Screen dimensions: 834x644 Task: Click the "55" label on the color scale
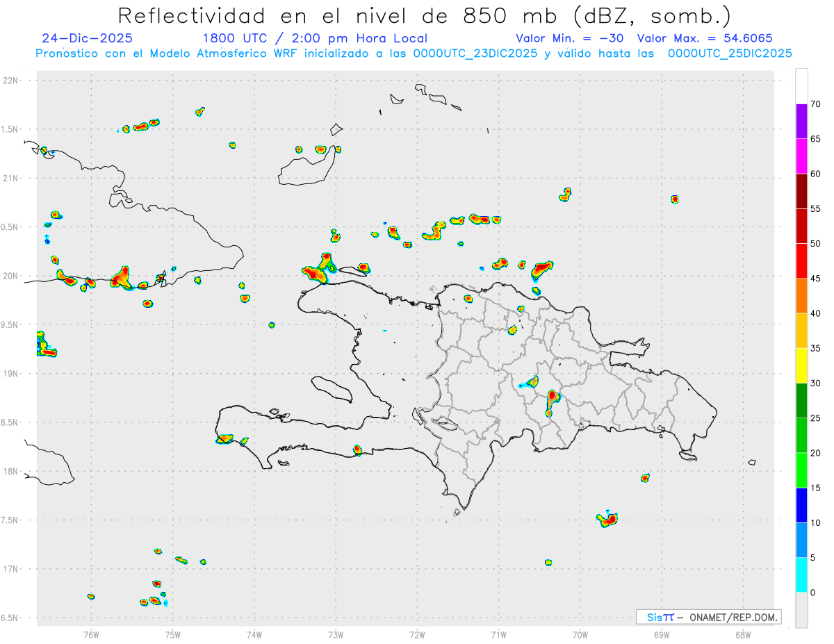tap(816, 208)
